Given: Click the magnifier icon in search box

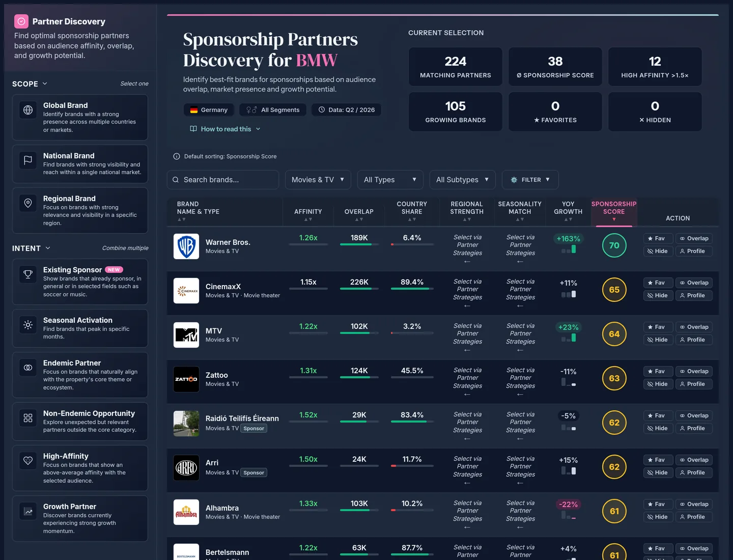Looking at the screenshot, I should coord(176,180).
